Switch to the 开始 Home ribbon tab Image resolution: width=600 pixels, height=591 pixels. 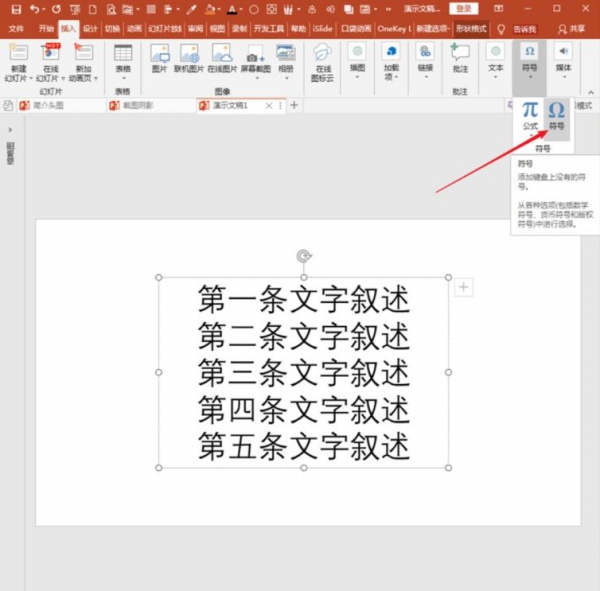click(46, 29)
